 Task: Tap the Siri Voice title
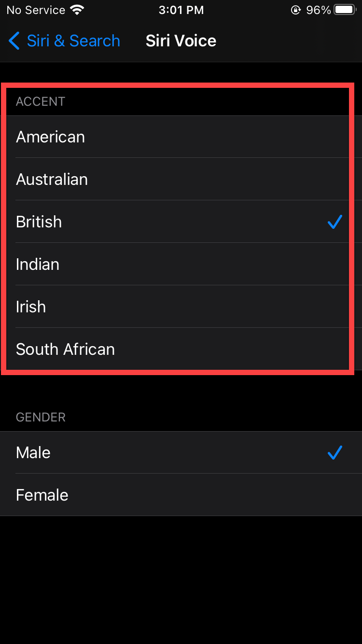click(181, 41)
